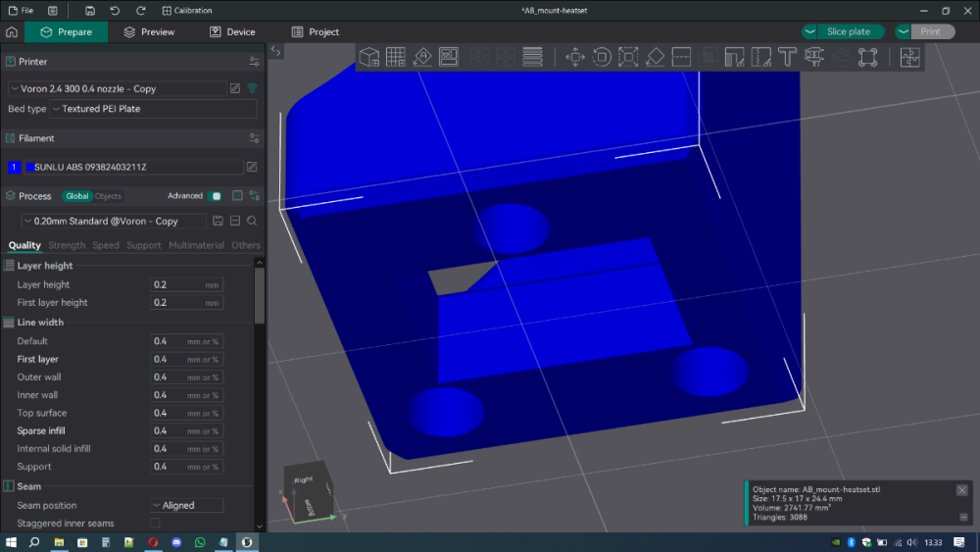
Task: Open the Measure caliper tool
Action: (x=813, y=57)
